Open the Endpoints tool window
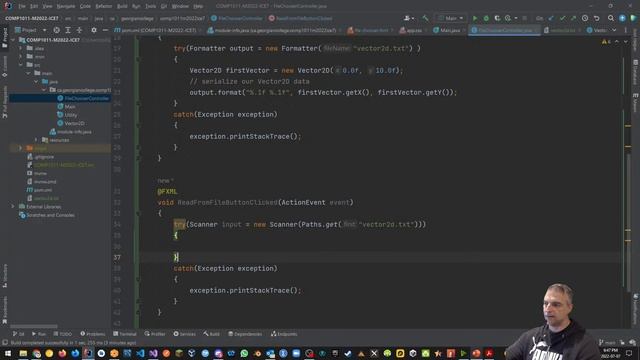The height and width of the screenshot is (360, 640). (x=284, y=334)
